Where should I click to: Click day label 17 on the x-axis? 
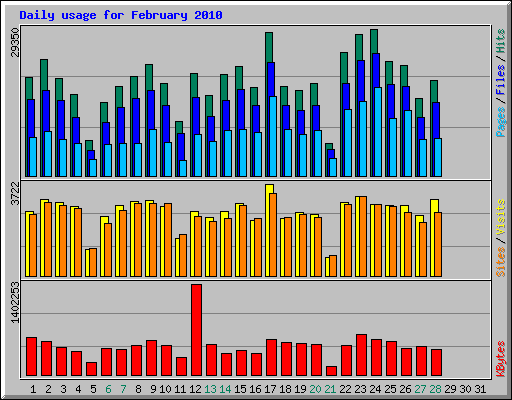(270, 389)
